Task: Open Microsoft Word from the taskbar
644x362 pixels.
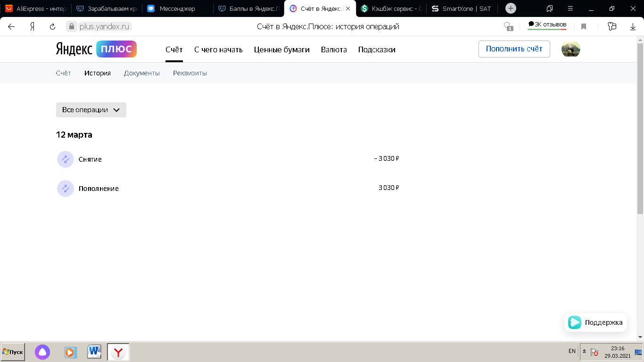Action: [94, 352]
